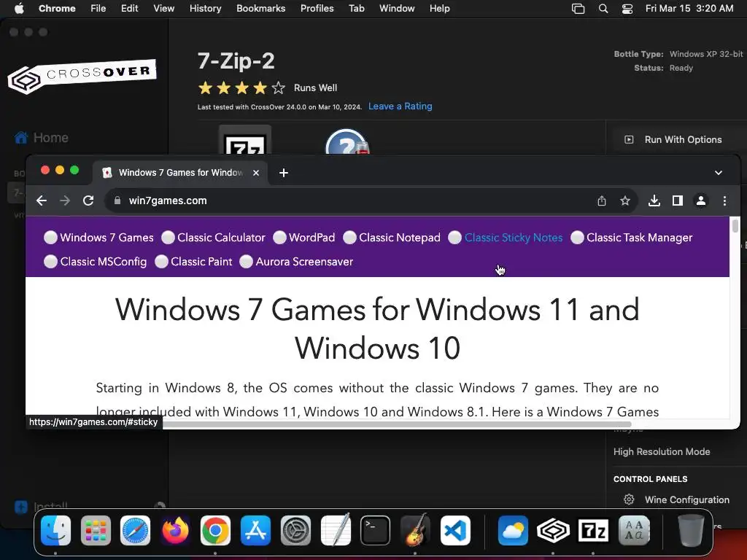Open the Classic Paint link
Viewport: 747px width, 560px height.
201,262
